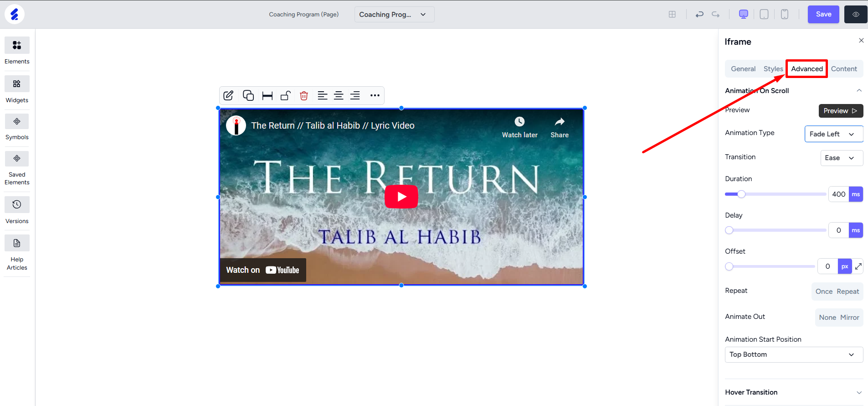Open the Symbols panel icon
The height and width of the screenshot is (406, 868).
coord(17,121)
